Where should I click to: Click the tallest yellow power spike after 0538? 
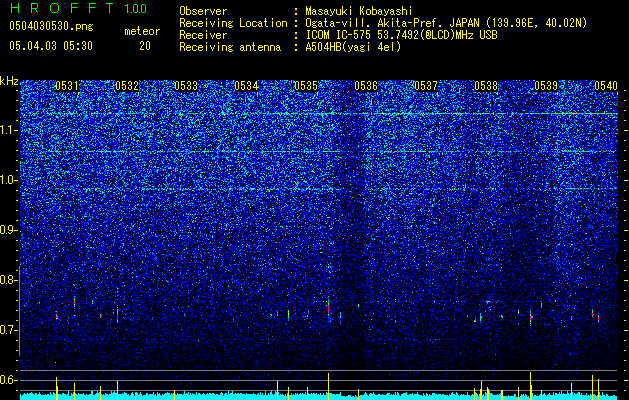pyautogui.click(x=530, y=386)
